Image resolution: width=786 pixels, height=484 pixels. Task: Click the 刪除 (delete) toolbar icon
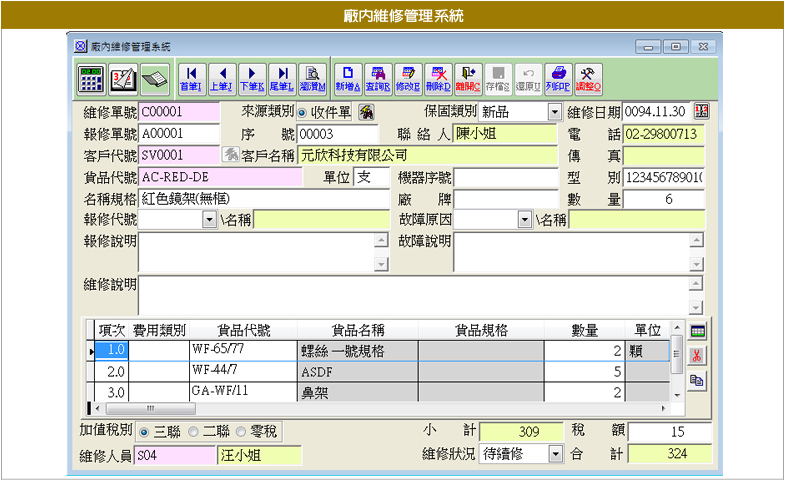[x=437, y=76]
